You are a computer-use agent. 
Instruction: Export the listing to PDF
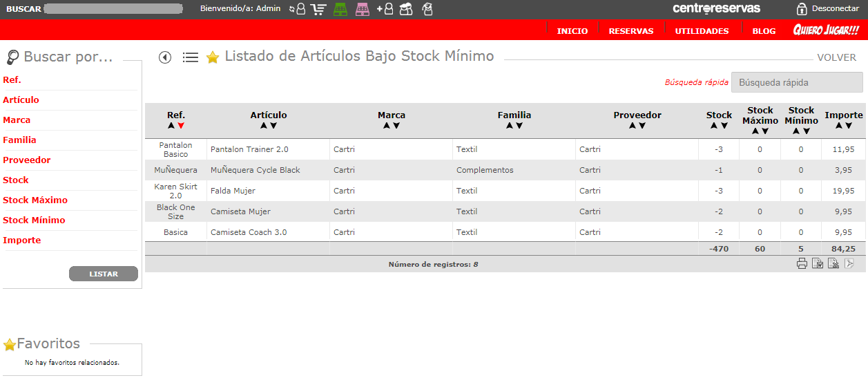[x=849, y=263]
